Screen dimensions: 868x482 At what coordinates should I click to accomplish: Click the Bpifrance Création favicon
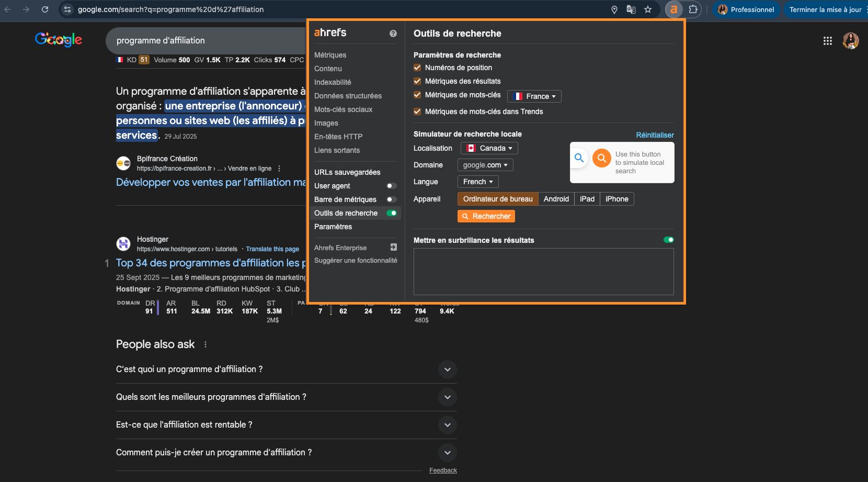coord(123,163)
